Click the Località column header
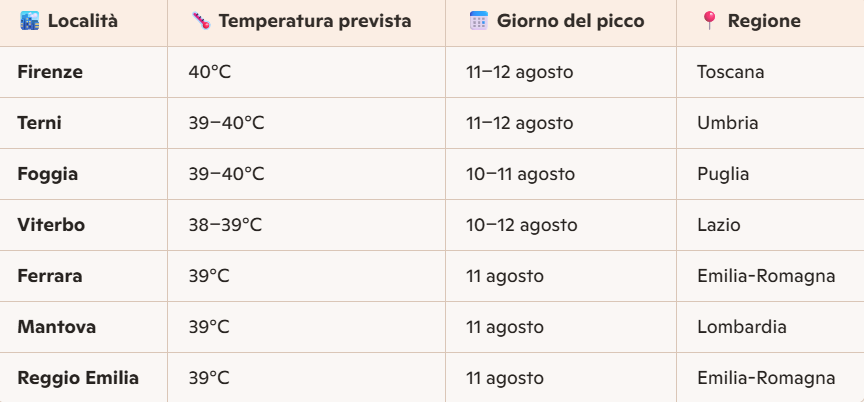Screen dimensions: 864x402 pos(83,21)
